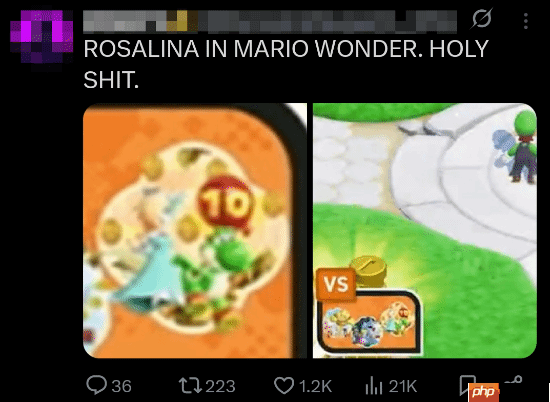The image size is (550, 402).
Task: Open the blurred author name link
Action: tap(270, 21)
